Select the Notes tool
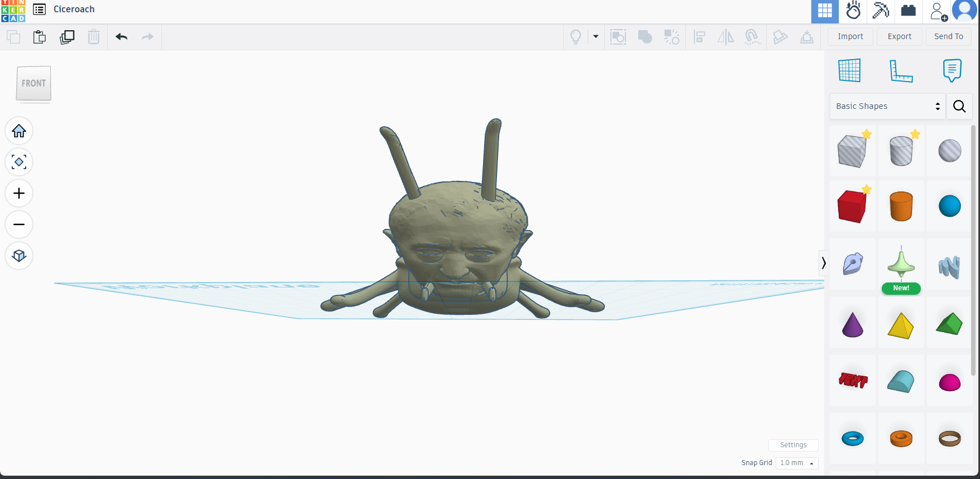This screenshot has height=479, width=980. (952, 70)
